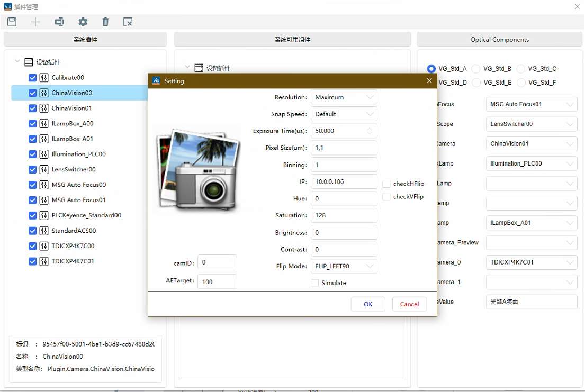Click the camID input field
The image size is (585, 392).
pos(217,262)
